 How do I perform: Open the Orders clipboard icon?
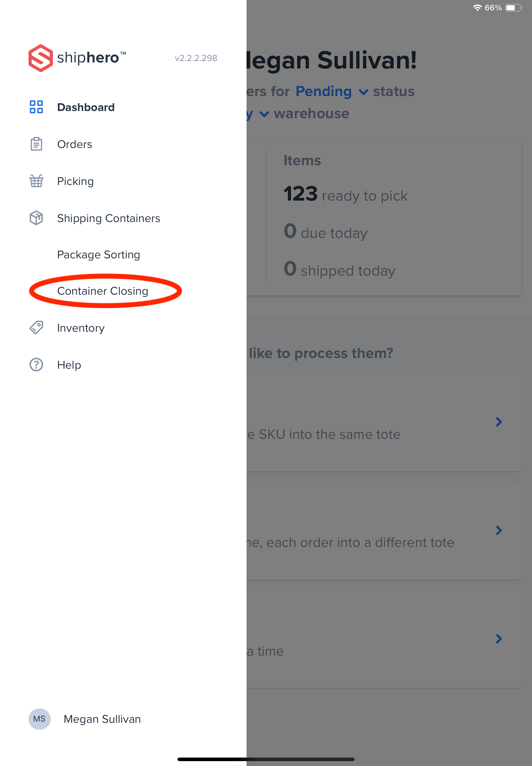pos(36,144)
